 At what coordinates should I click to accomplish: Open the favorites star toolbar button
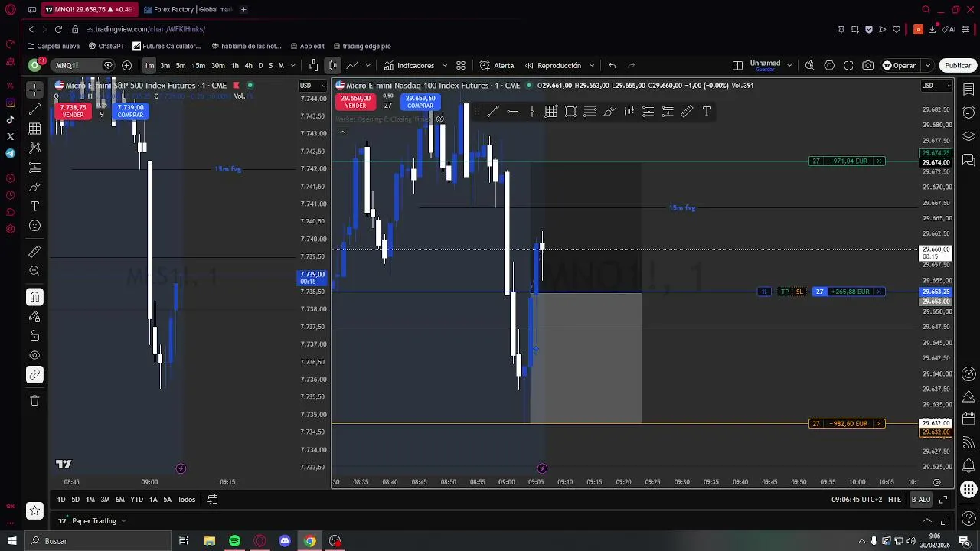click(x=34, y=510)
